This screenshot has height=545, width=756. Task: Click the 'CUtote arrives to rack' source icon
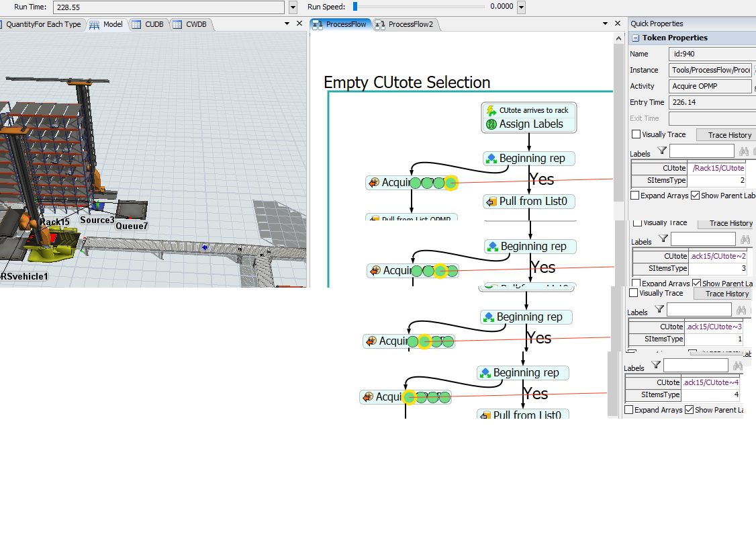click(490, 110)
